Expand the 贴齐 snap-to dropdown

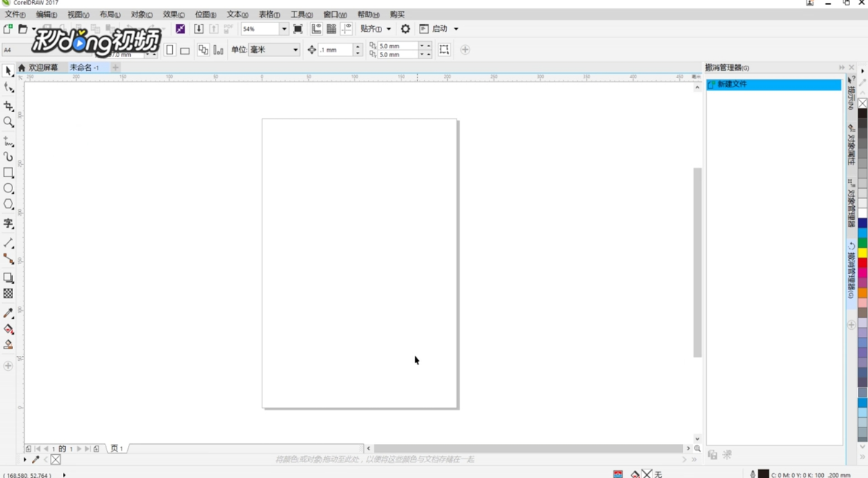388,29
